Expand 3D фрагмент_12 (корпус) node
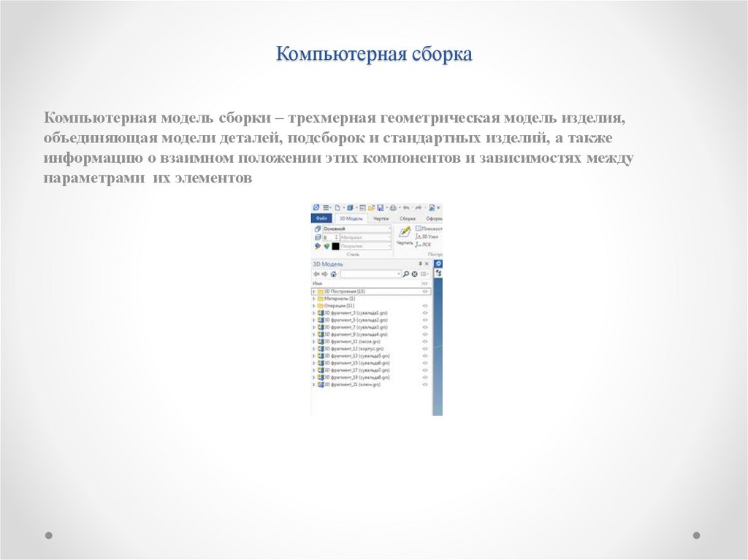The image size is (748, 560). tap(313, 349)
